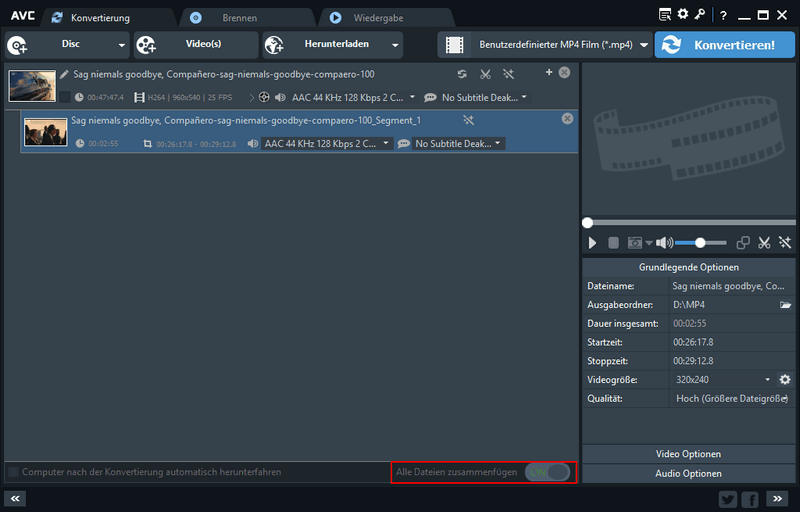The image size is (800, 512).
Task: Open Videogröße 320x240 dropdown
Action: click(722, 379)
